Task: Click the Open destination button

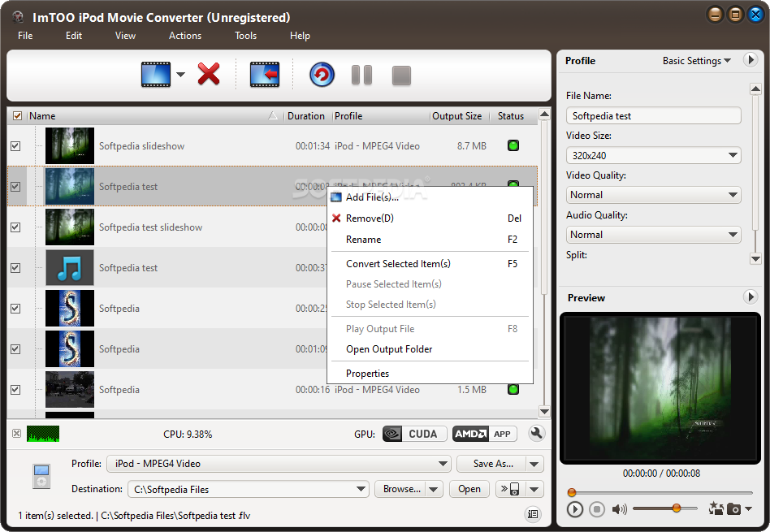Action: click(469, 489)
